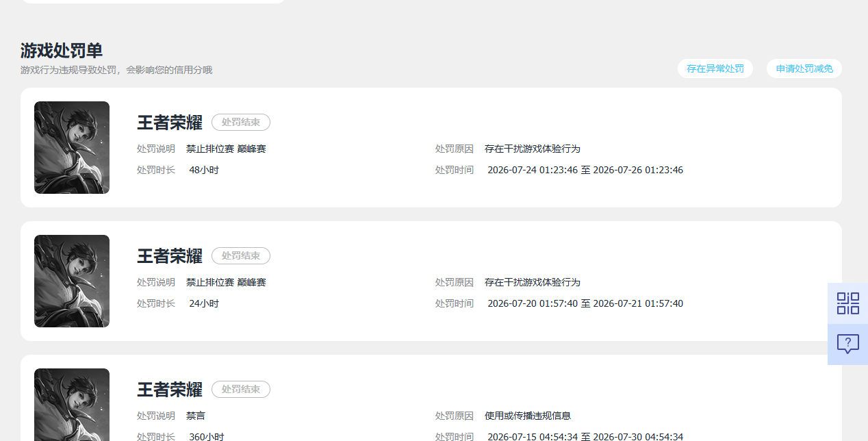Click the 处罚结束 tag on the 禁言 card
Screen dimensions: 868x441
point(241,390)
